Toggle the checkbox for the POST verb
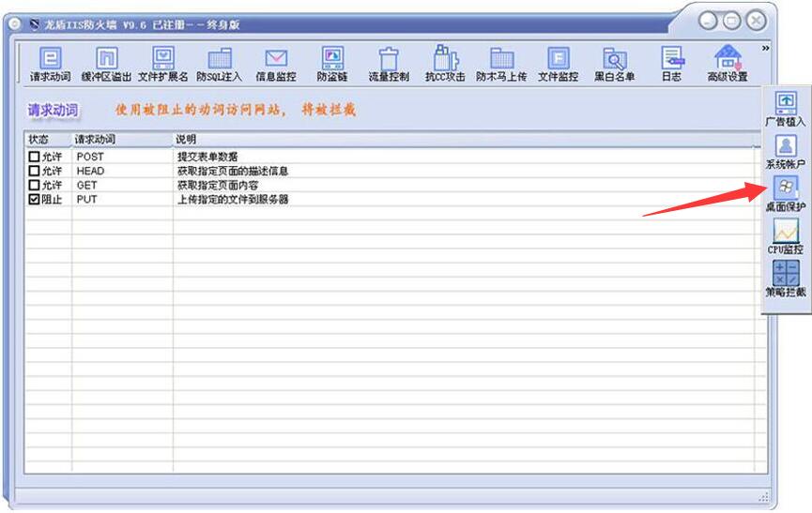The image size is (812, 513). pyautogui.click(x=34, y=157)
